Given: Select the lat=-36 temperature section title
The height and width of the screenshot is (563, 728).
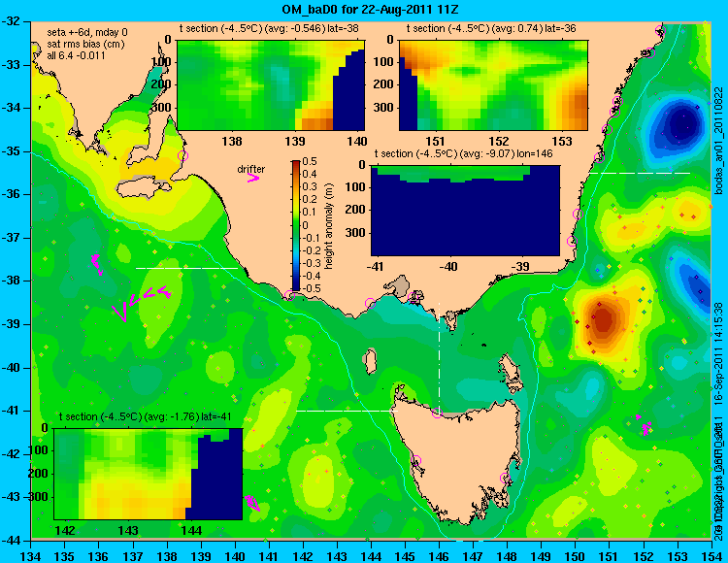Looking at the screenshot, I should 491,28.
